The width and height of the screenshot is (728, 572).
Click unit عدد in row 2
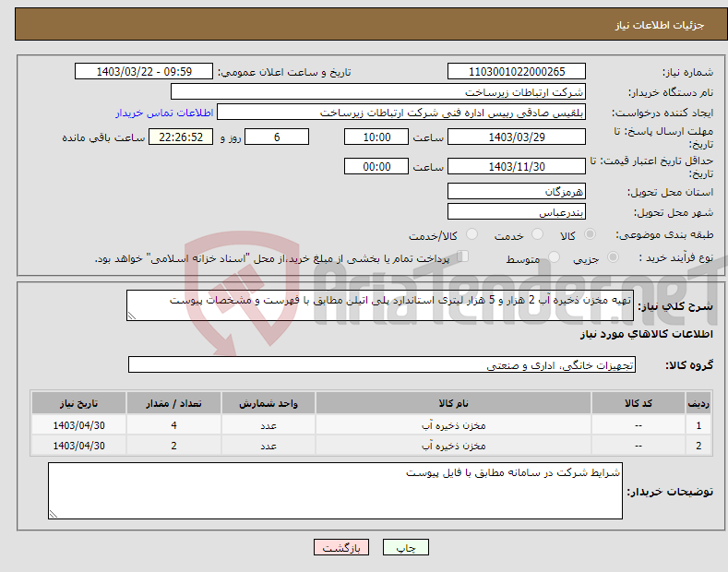(269, 447)
